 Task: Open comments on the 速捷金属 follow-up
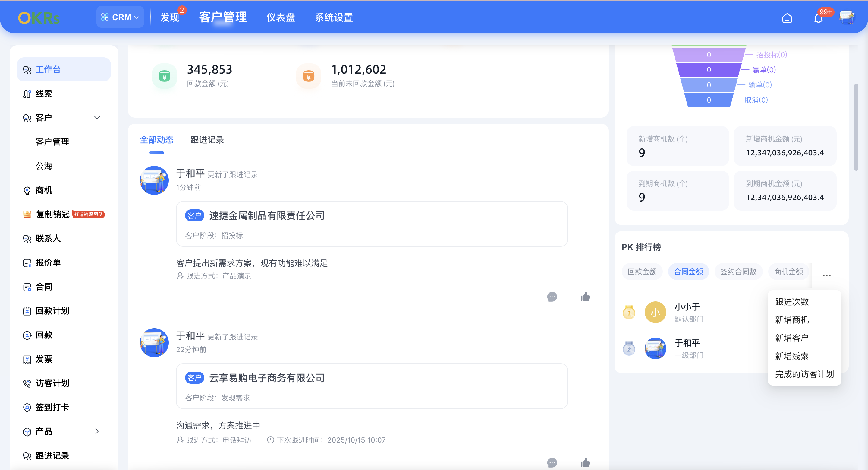tap(552, 297)
